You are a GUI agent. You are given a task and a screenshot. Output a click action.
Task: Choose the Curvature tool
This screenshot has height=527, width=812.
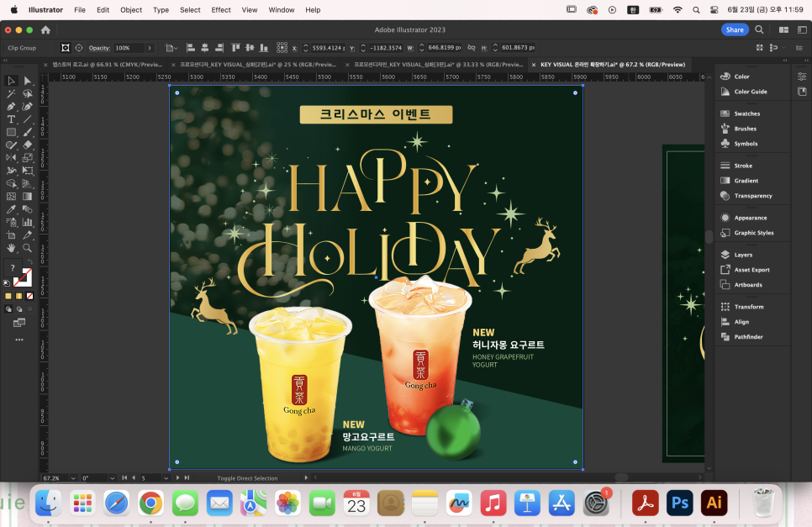(x=28, y=107)
